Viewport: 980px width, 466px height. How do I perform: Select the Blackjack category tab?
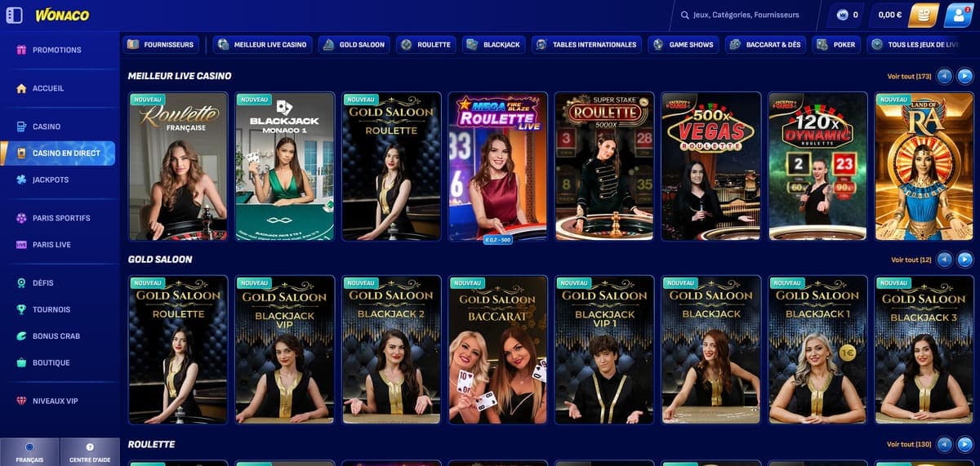pyautogui.click(x=493, y=44)
